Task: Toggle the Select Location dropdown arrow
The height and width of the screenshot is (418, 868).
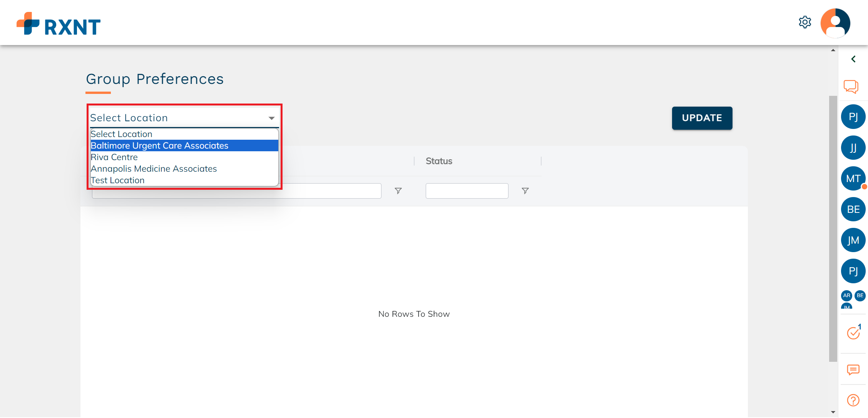Action: pos(271,118)
